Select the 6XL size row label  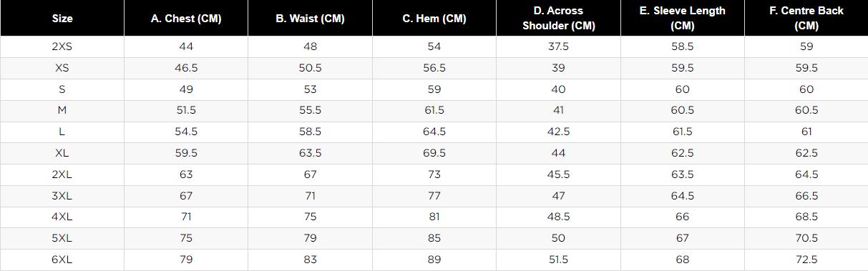coord(62,260)
